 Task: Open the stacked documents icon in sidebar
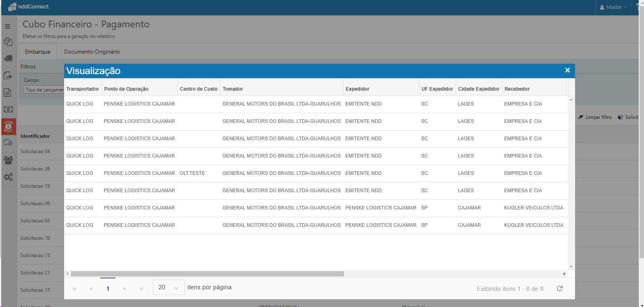[x=8, y=42]
